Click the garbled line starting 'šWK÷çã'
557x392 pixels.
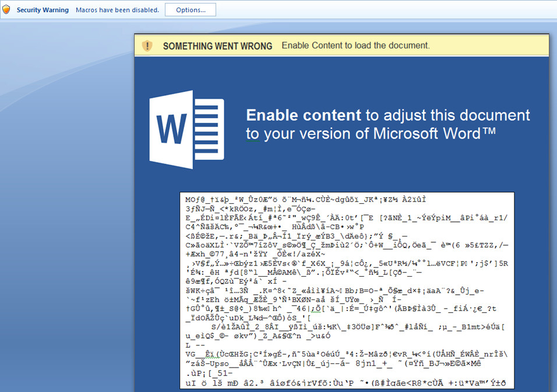click(334, 291)
